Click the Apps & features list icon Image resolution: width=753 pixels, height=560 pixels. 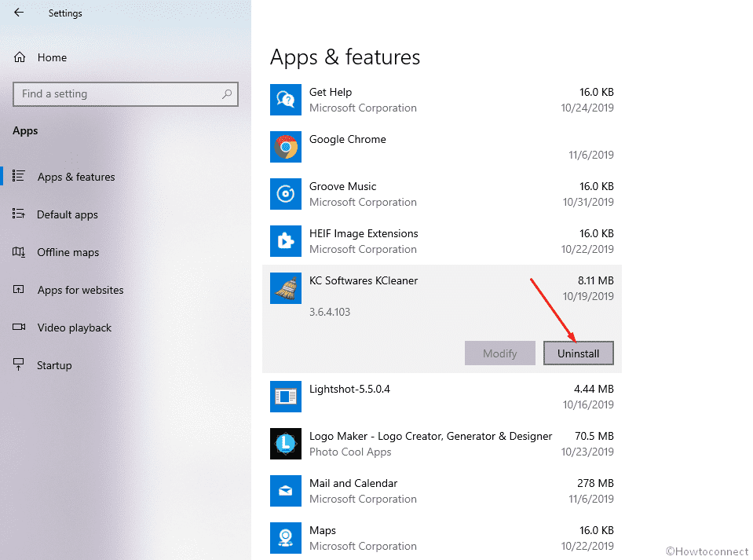coord(18,176)
